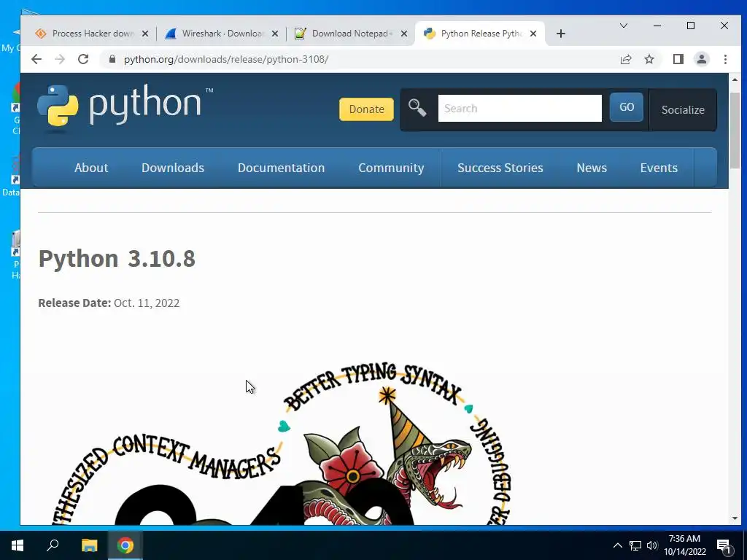Screen dimensions: 747x560
Task: Bookmark this page with the star icon
Action: (649, 59)
